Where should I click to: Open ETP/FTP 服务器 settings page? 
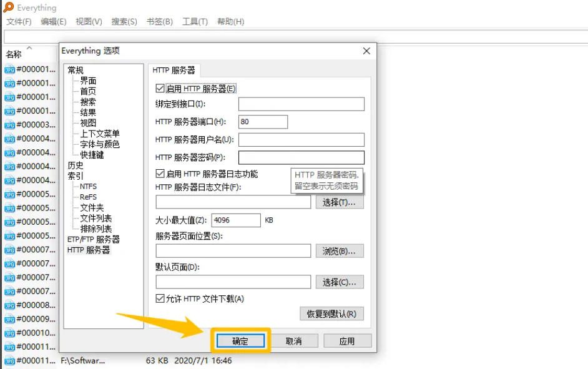click(x=93, y=239)
